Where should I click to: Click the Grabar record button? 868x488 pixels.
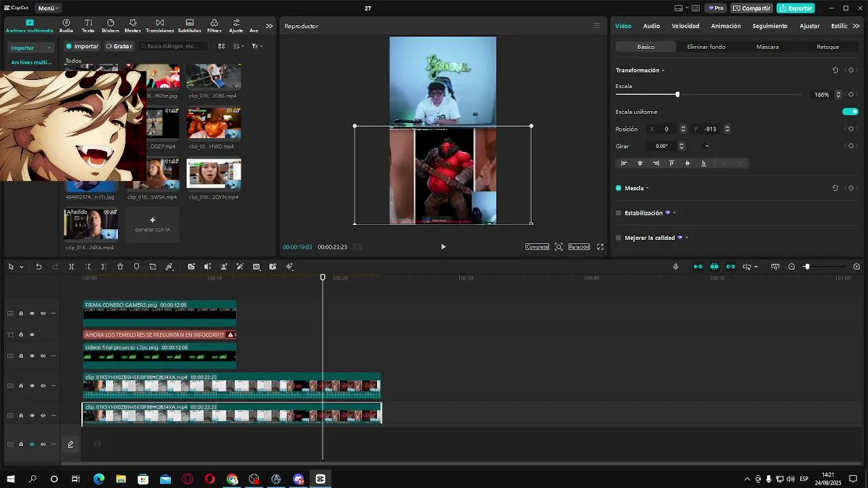coord(119,46)
